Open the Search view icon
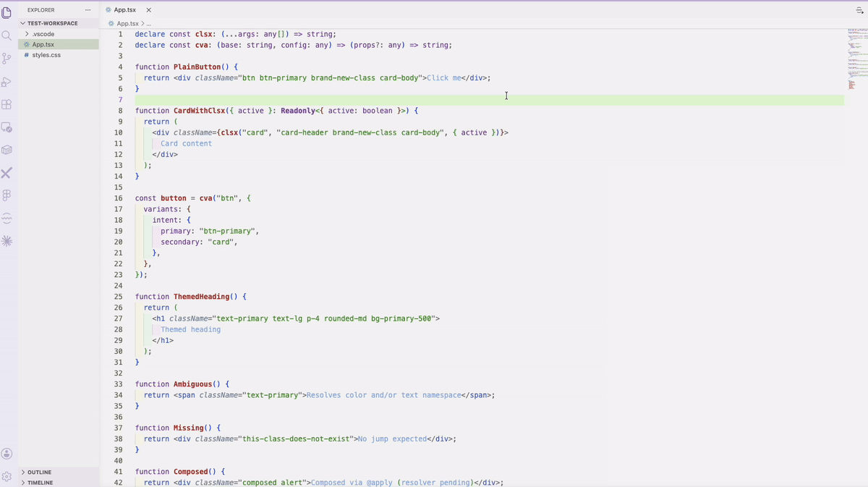The height and width of the screenshot is (487, 868). pyautogui.click(x=7, y=35)
